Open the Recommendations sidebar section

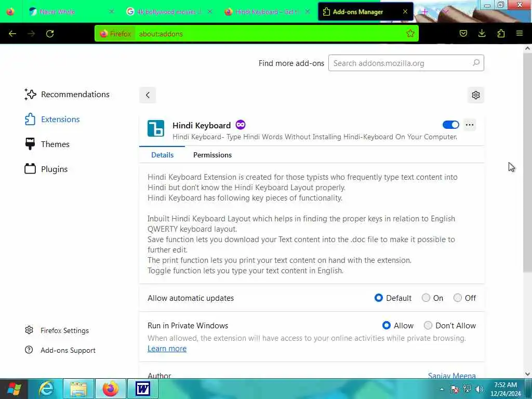click(x=67, y=95)
